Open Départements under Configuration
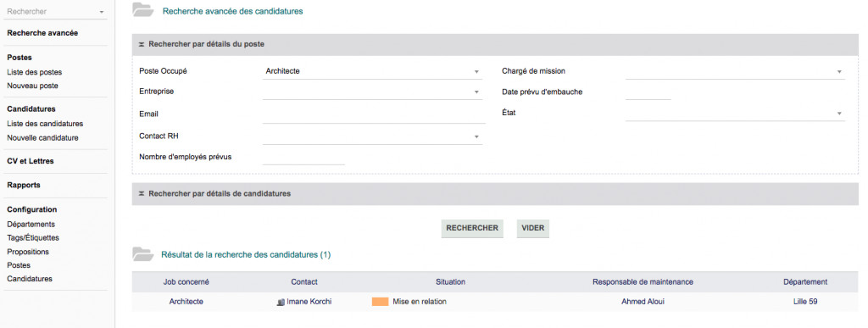 (31, 225)
